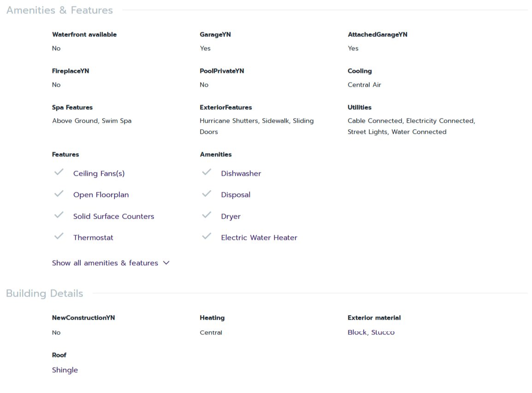
Task: Click the checkmark icon beside Dryer
Action: (207, 215)
